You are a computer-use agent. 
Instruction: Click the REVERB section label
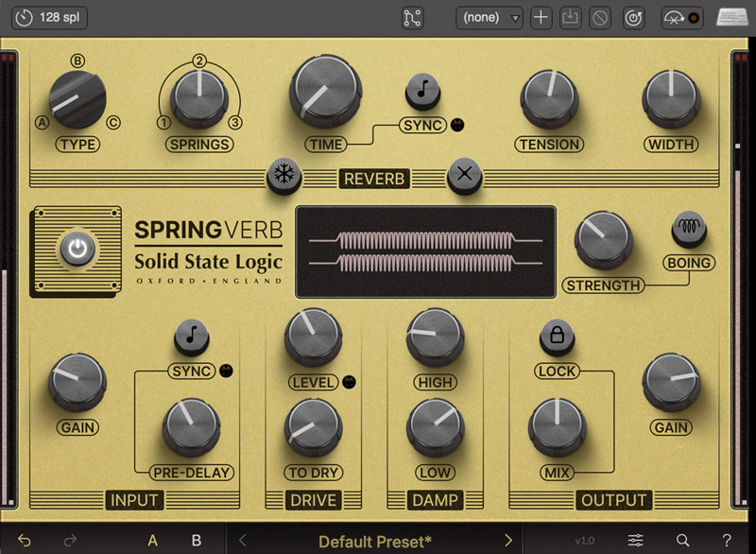click(374, 179)
